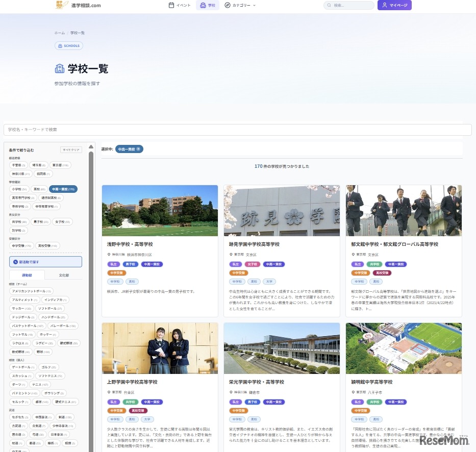Open 穎明館中学高等学校 school title
The image size is (476, 452).
point(372,382)
